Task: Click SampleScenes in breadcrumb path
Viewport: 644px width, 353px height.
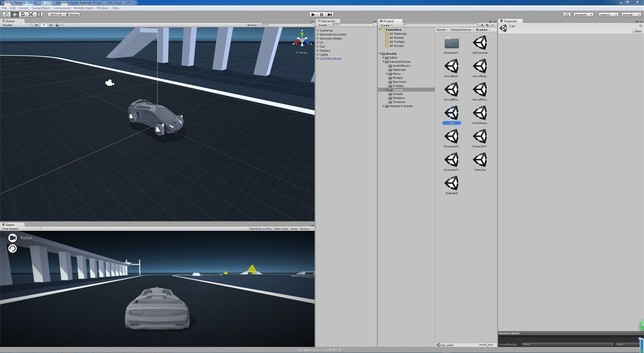Action: pyautogui.click(x=461, y=30)
